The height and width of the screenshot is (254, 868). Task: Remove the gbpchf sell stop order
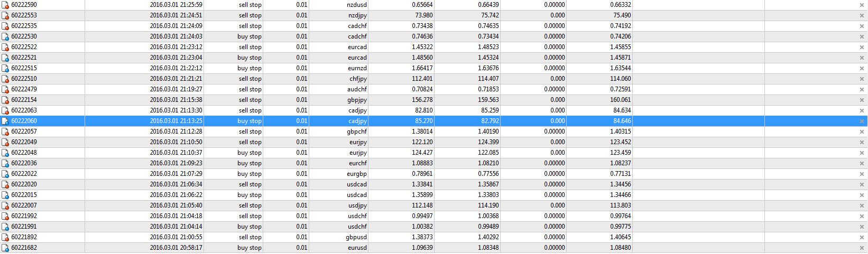click(x=862, y=131)
